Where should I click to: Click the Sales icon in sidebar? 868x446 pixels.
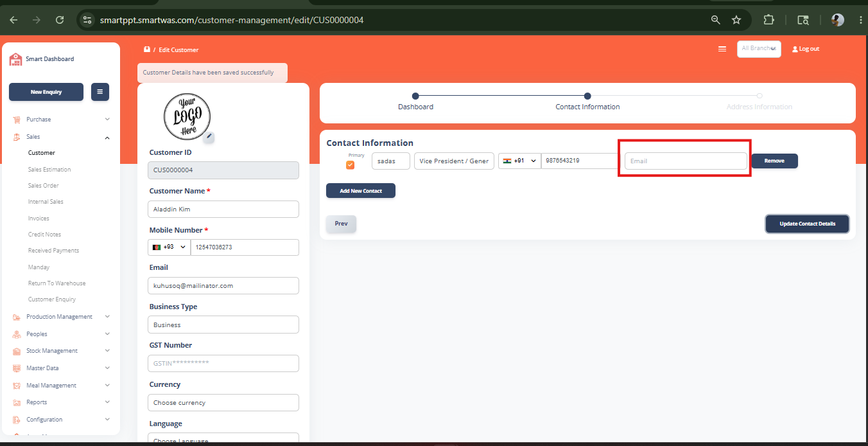point(17,137)
